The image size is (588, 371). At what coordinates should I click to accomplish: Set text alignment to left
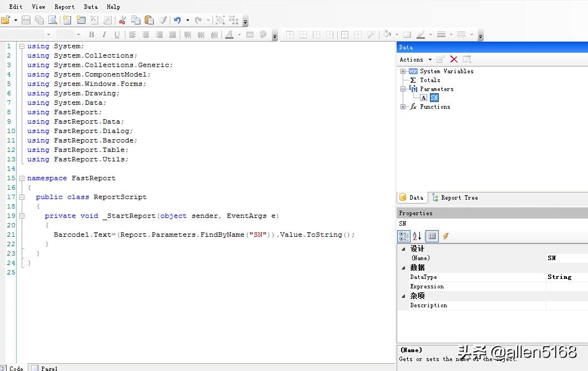click(x=133, y=34)
